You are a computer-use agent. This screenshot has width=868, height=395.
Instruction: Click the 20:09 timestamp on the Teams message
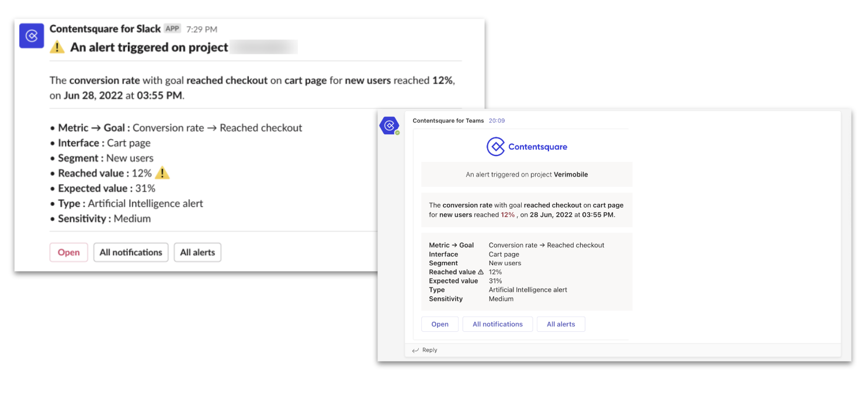pos(497,120)
